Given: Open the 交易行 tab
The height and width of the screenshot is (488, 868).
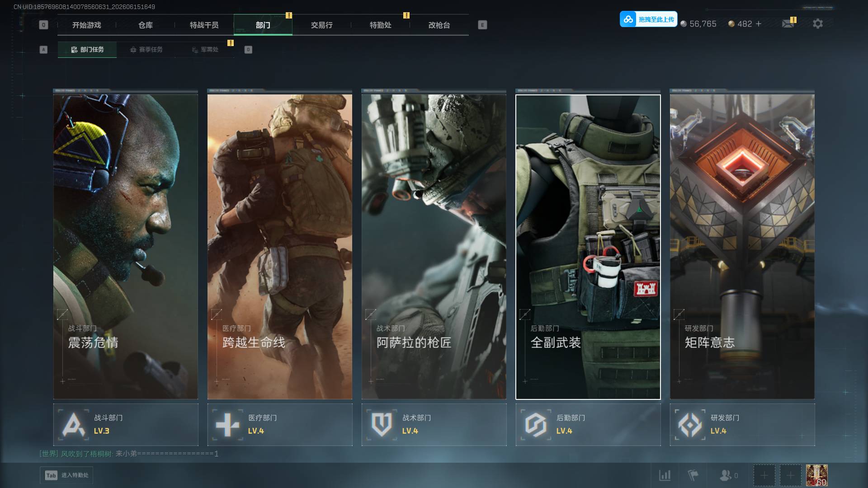Looking at the screenshot, I should coord(321,25).
